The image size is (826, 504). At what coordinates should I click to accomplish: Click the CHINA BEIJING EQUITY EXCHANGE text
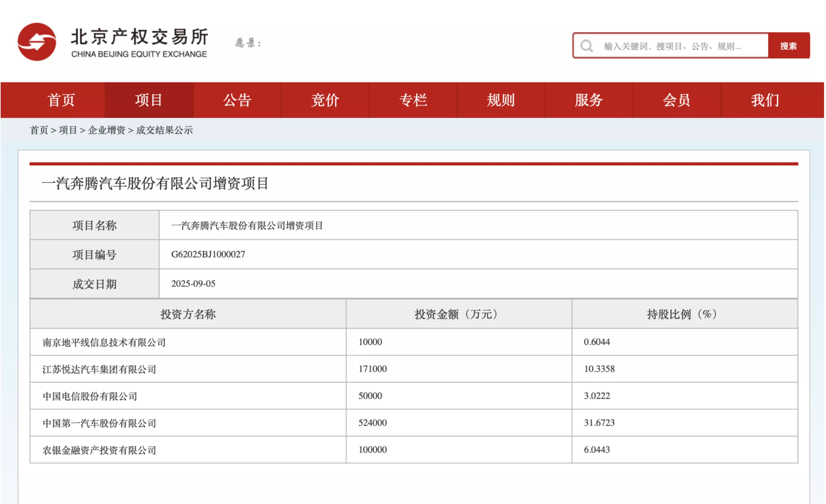click(x=139, y=54)
